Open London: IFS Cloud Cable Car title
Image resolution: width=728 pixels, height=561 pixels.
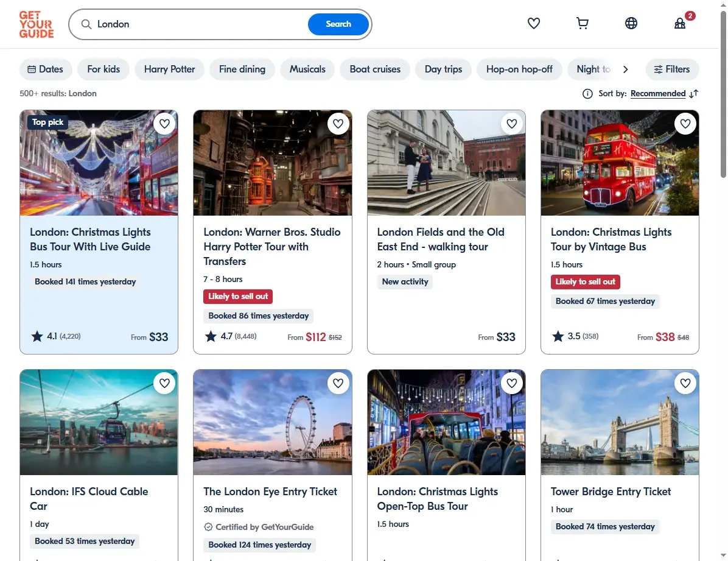(89, 499)
